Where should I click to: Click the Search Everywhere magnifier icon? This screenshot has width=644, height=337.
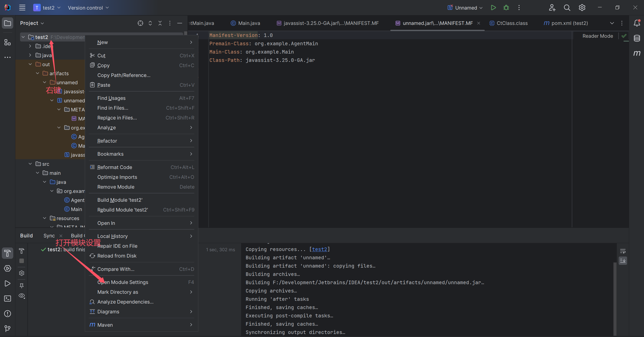click(x=567, y=8)
